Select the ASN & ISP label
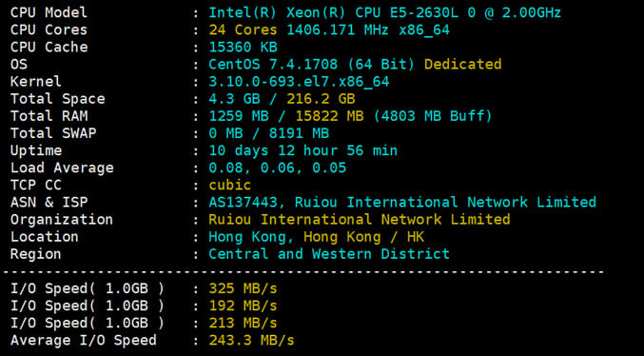The image size is (644, 356). (x=49, y=203)
